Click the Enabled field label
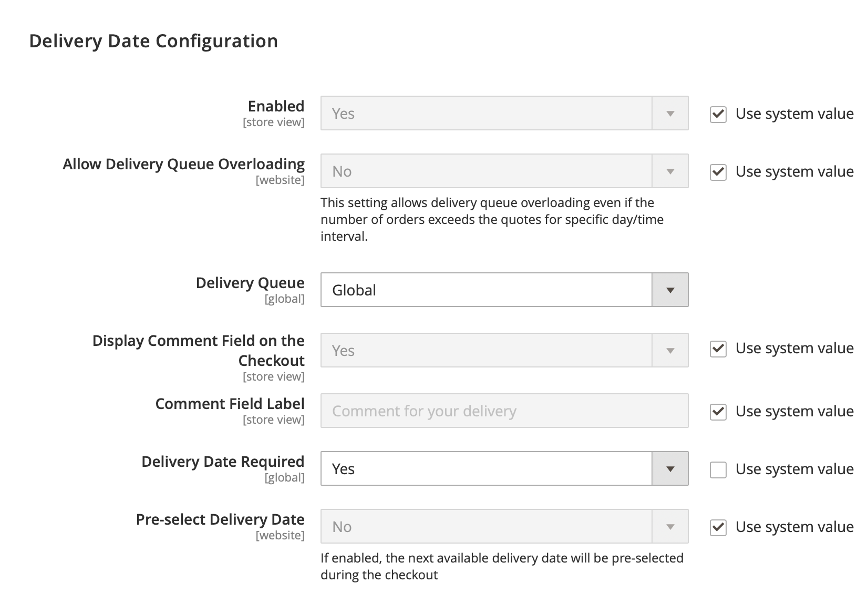The image size is (868, 593). pos(276,106)
